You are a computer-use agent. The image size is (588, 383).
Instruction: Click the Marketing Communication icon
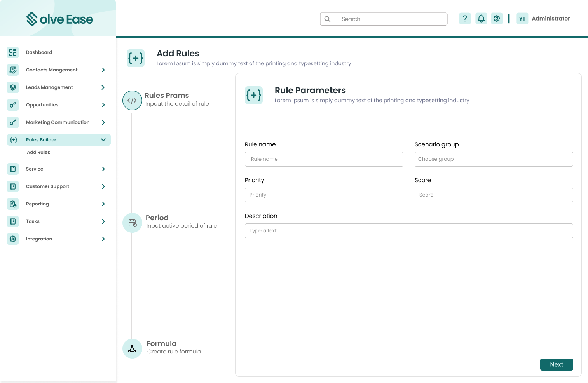click(x=13, y=122)
